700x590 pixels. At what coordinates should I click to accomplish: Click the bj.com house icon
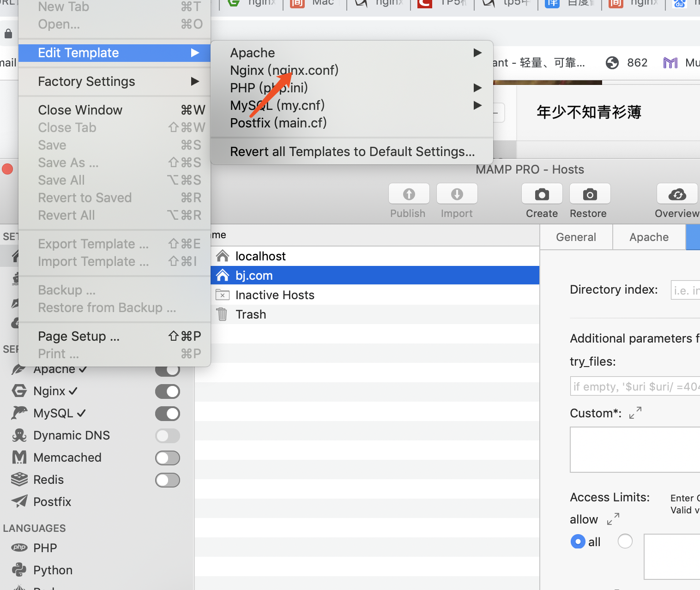pos(223,275)
